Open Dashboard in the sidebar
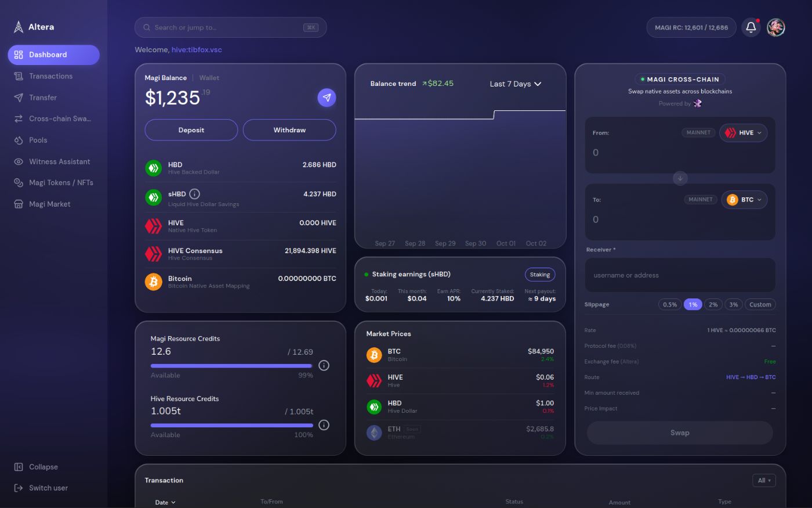 click(x=53, y=55)
